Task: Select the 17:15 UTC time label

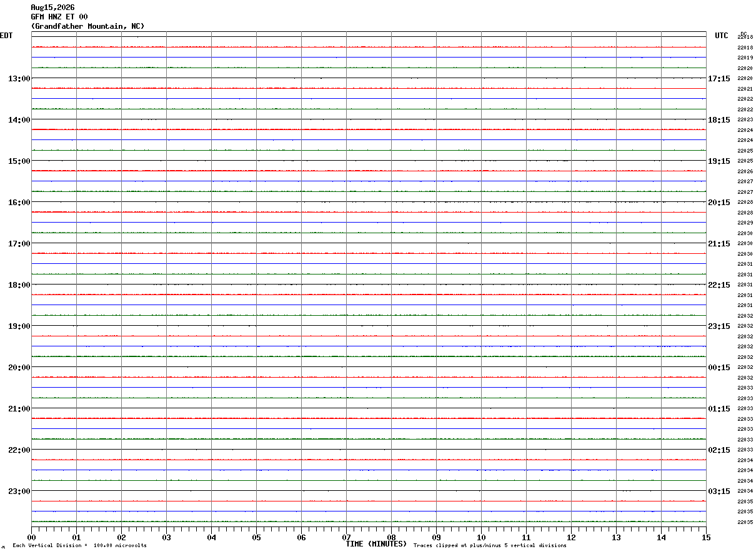Action: 719,79
